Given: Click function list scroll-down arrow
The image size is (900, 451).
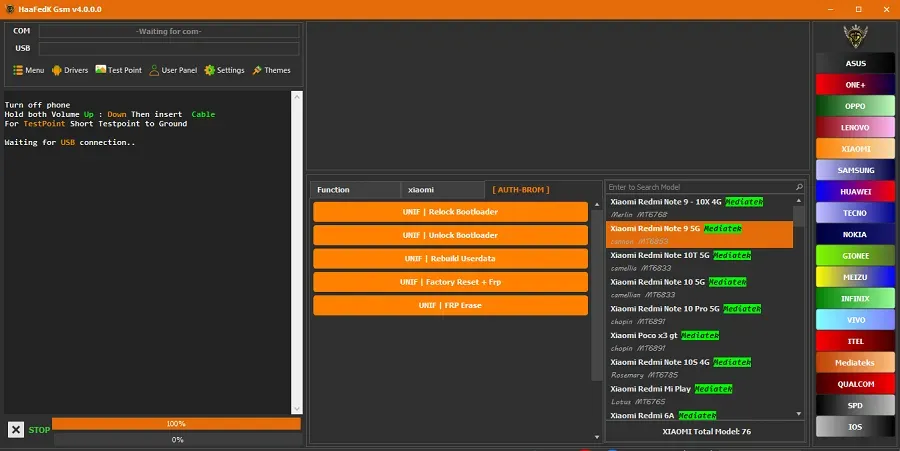Looking at the screenshot, I should coord(597,437).
